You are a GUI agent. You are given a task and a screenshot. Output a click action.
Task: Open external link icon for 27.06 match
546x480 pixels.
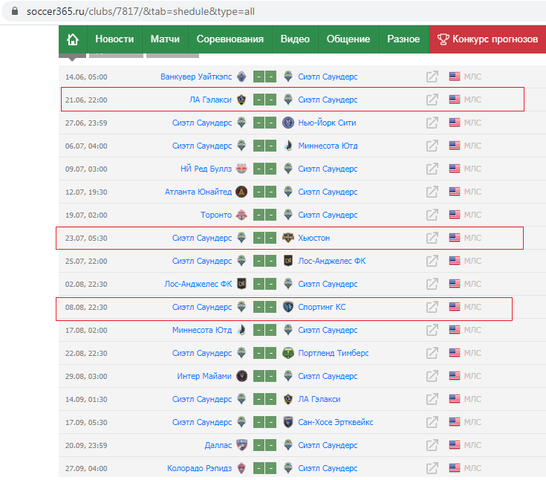[x=432, y=123]
